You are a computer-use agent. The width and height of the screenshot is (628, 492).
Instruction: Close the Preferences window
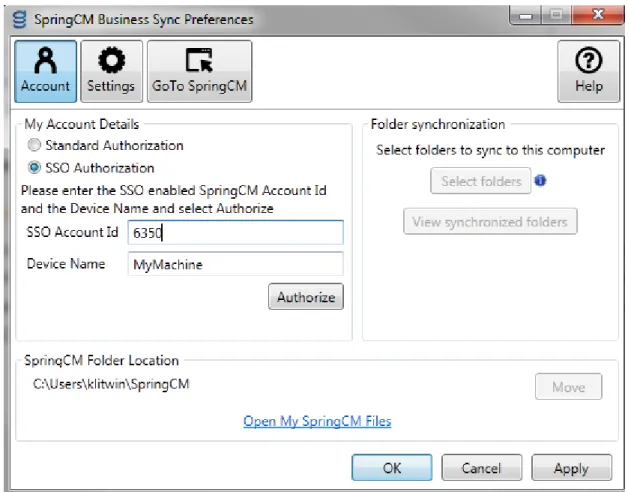point(598,15)
